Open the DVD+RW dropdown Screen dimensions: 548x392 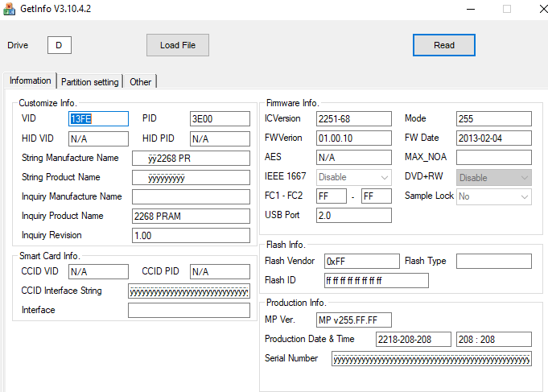(x=494, y=178)
